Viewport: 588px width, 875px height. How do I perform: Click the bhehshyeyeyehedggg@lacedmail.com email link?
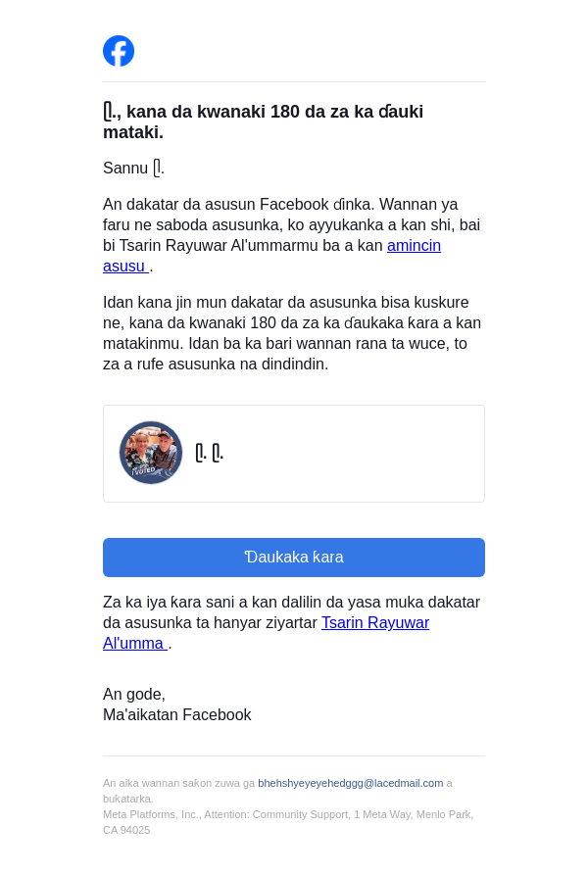coord(350,783)
